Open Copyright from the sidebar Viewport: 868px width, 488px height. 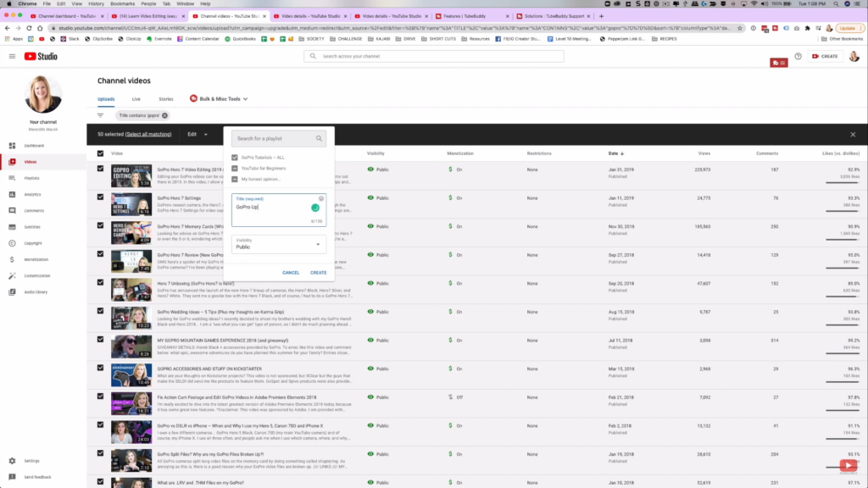(33, 243)
